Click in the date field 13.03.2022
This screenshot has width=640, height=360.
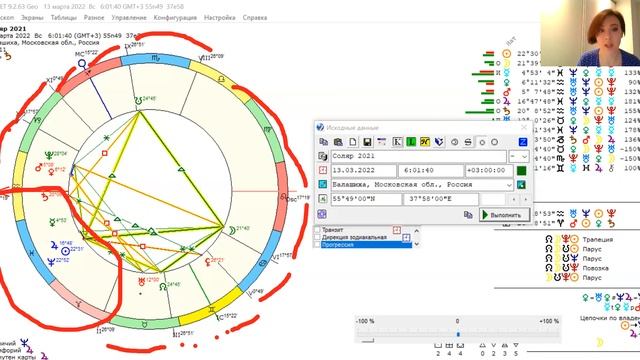point(363,171)
